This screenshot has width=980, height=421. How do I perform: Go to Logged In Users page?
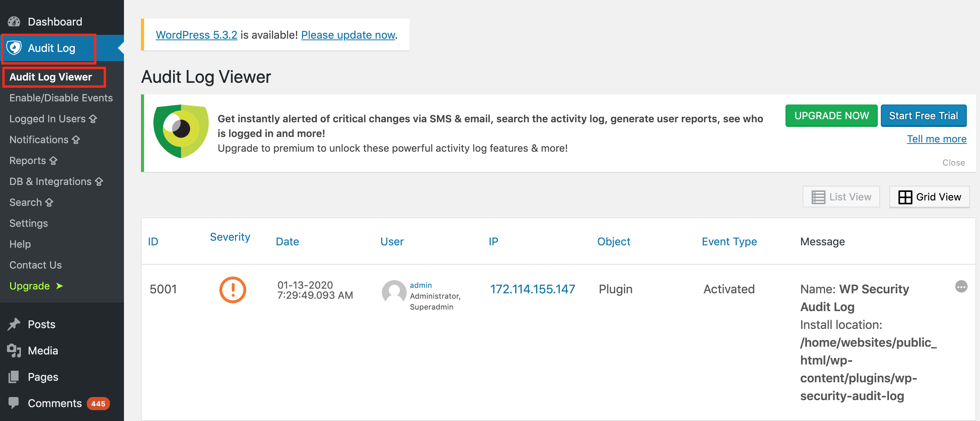(48, 119)
